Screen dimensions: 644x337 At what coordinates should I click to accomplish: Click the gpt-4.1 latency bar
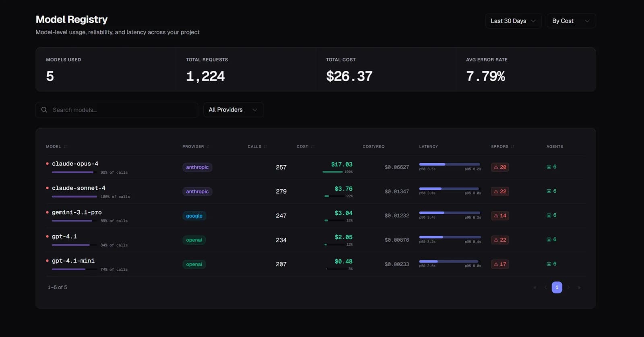point(450,237)
